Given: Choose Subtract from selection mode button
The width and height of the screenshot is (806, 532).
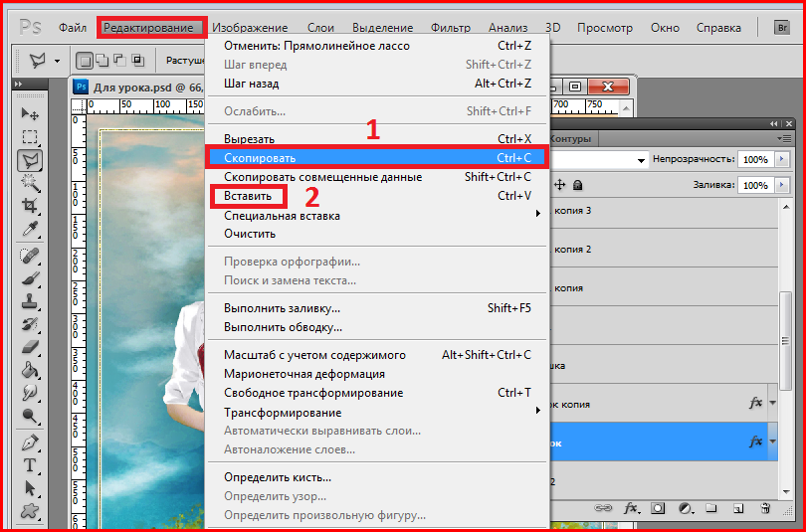Looking at the screenshot, I should click(119, 61).
